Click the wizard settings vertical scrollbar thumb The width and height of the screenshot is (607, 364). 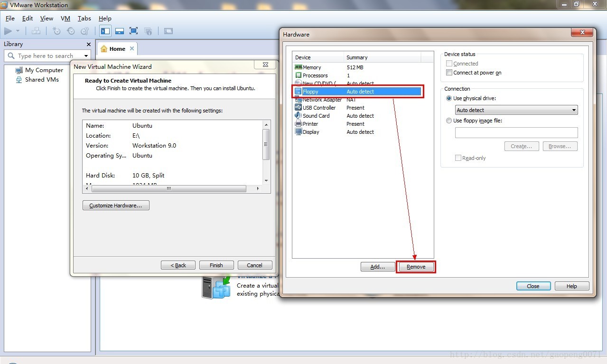(x=266, y=144)
